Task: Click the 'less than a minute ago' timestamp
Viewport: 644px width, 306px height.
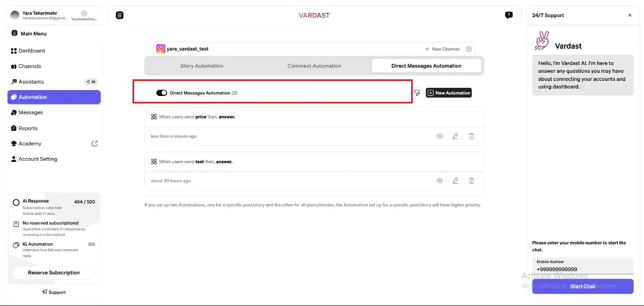Action: point(174,136)
